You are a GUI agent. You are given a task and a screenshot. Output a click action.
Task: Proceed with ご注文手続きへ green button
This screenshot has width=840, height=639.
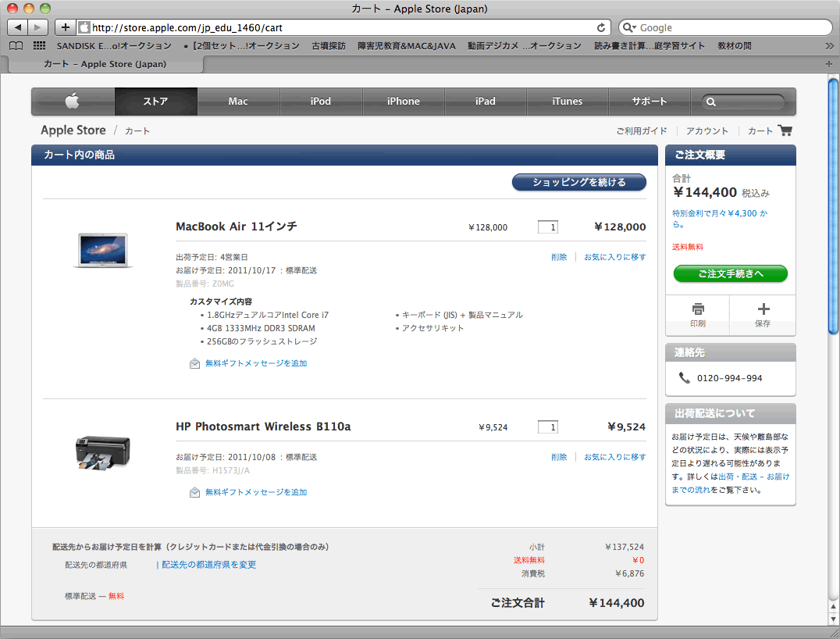point(731,273)
